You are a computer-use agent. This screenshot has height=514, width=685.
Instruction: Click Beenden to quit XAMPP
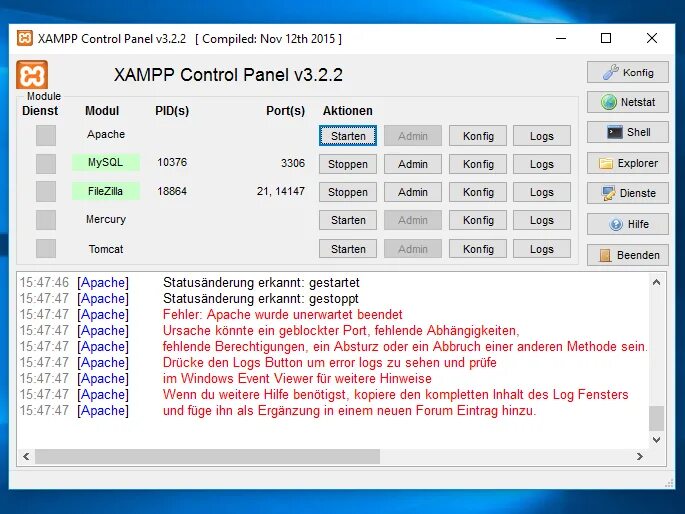pyautogui.click(x=628, y=255)
